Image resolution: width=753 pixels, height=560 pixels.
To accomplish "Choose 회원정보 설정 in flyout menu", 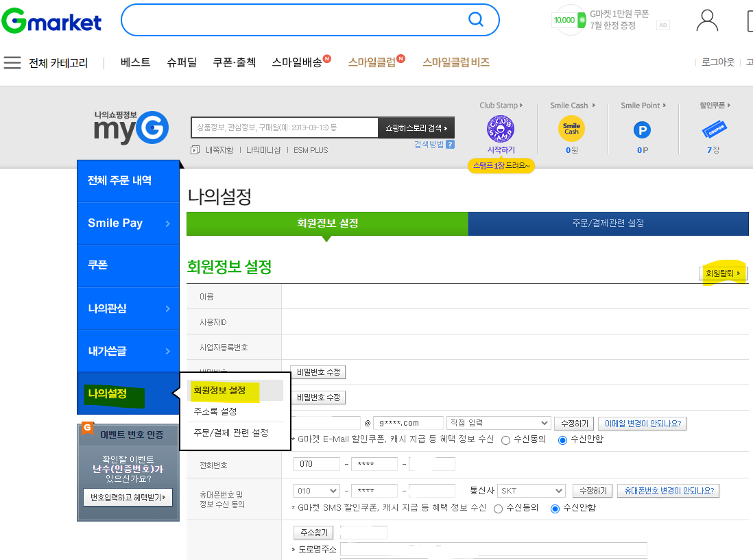I will point(235,391).
